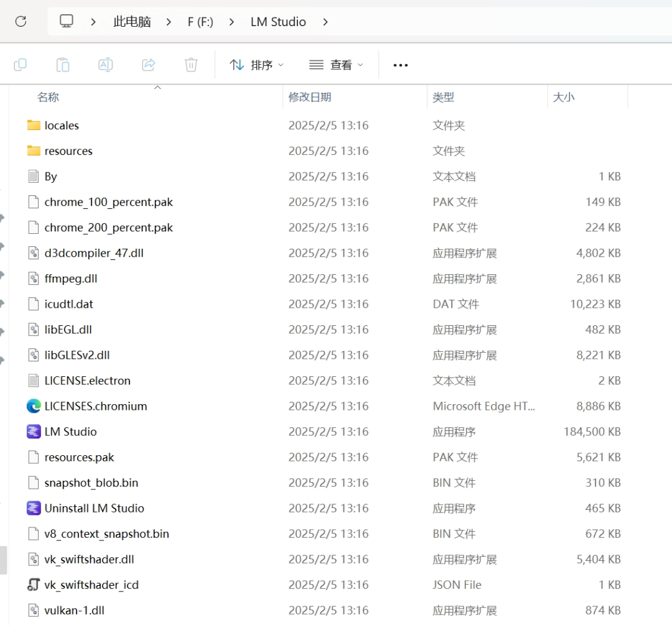This screenshot has height=625, width=672.
Task: Sort by 名称 column header
Action: pyautogui.click(x=48, y=97)
